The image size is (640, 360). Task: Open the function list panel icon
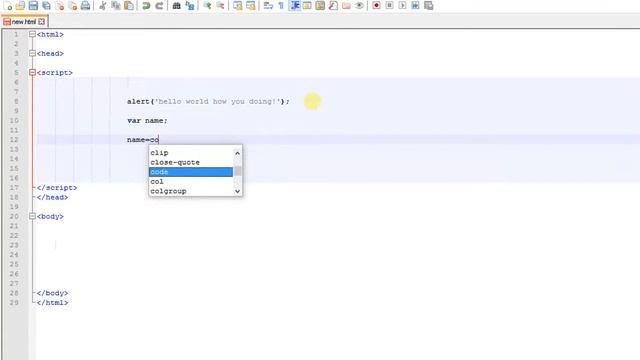pos(333,5)
